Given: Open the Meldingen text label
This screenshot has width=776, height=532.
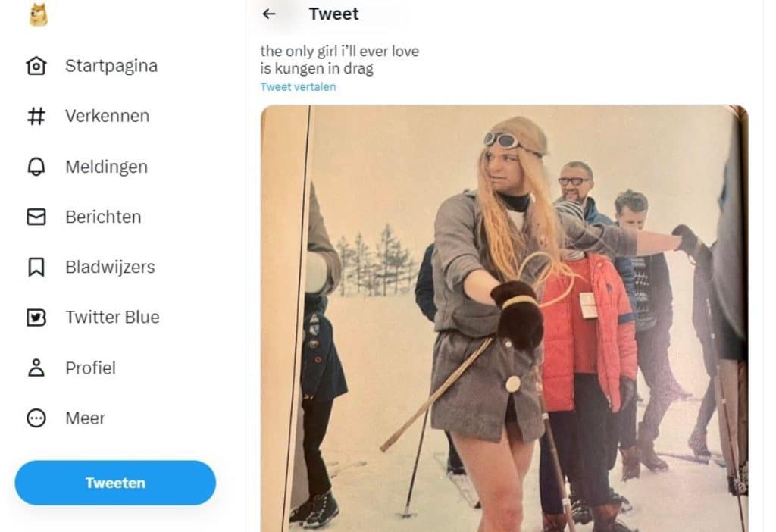Looking at the screenshot, I should (x=106, y=167).
